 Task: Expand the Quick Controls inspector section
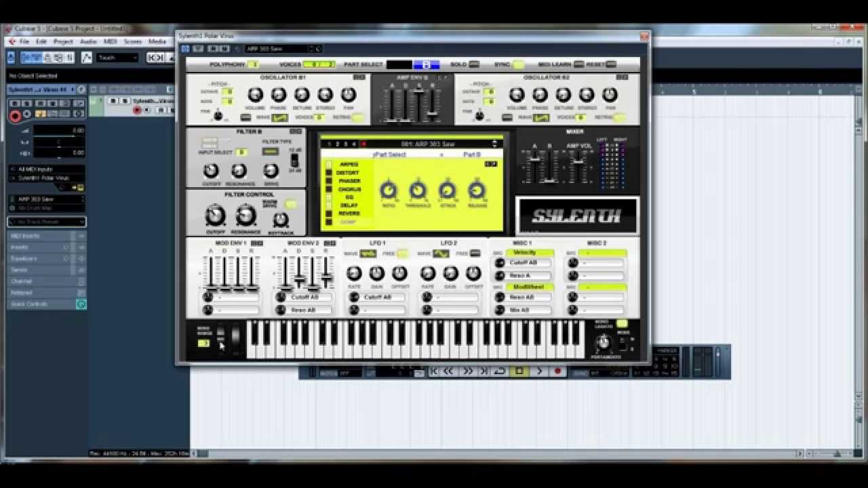(47, 304)
